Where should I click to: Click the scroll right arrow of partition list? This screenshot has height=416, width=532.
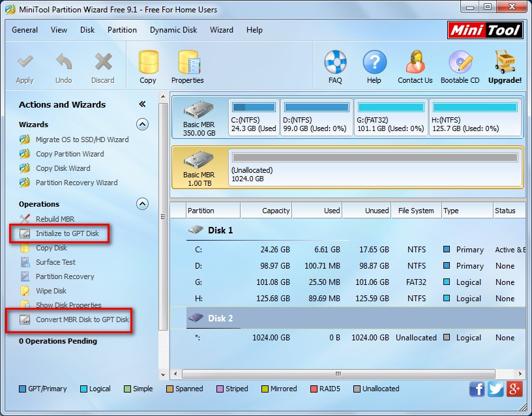point(520,374)
